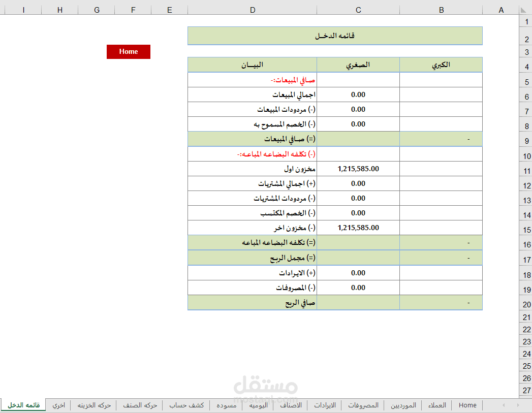This screenshot has height=413, width=532.
Task: Select row 1 header
Action: coord(526,21)
